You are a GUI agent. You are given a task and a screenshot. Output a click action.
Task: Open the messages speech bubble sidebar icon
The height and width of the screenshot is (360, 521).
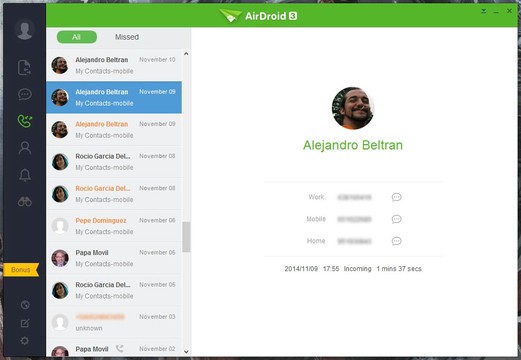(25, 94)
